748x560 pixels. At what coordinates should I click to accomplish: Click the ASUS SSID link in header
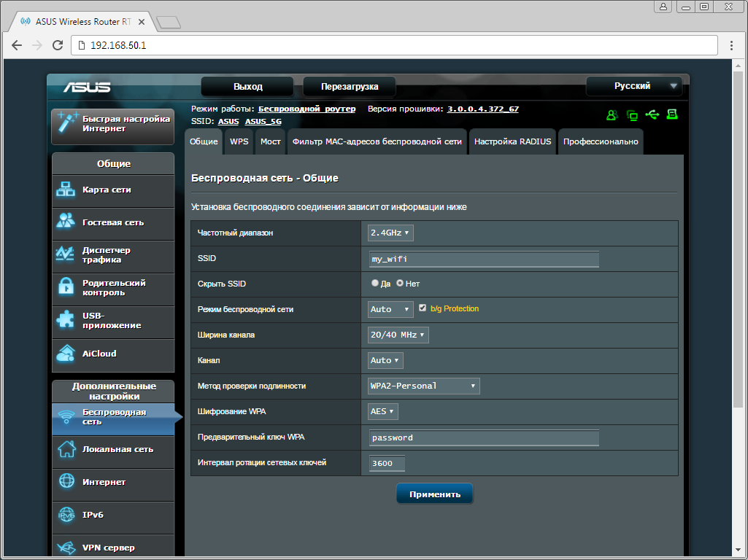228,122
